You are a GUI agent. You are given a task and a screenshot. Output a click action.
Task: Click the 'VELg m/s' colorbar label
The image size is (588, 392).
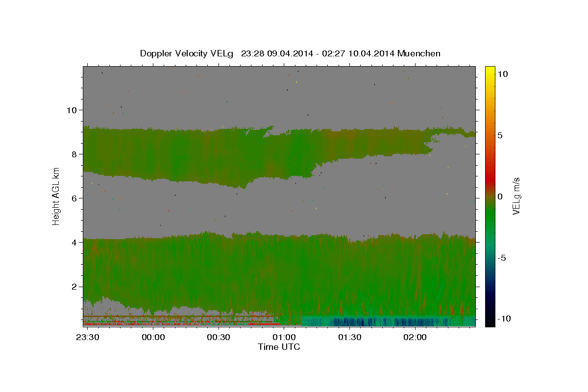tap(516, 196)
